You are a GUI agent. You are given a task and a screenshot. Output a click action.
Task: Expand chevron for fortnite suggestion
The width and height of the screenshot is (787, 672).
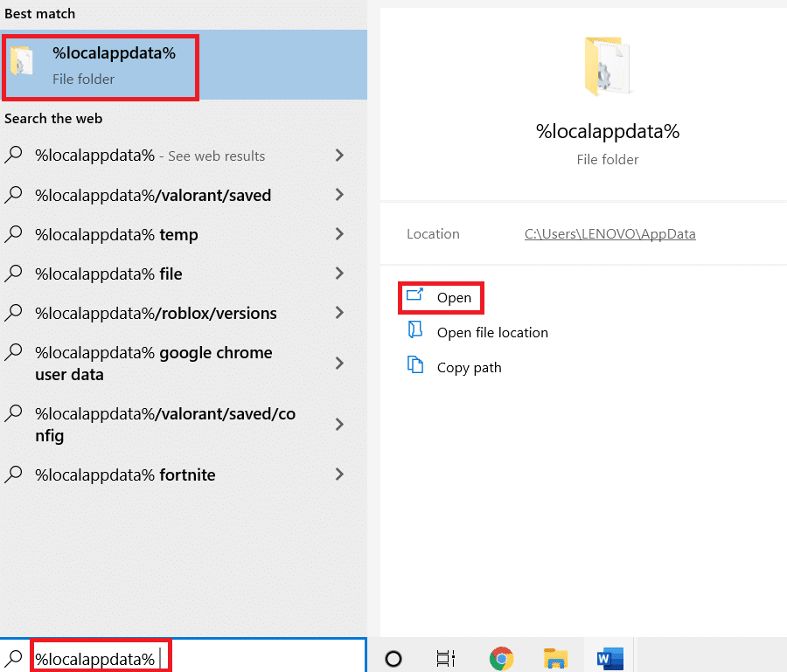pyautogui.click(x=340, y=475)
